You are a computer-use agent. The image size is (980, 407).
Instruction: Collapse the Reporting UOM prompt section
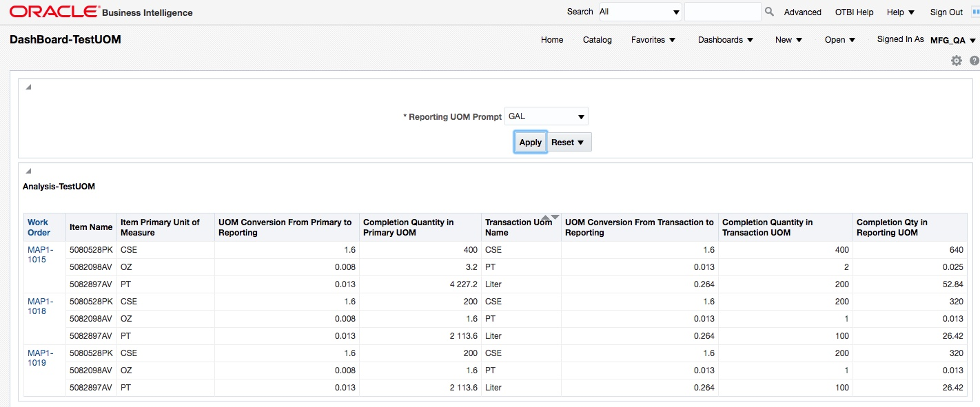28,87
